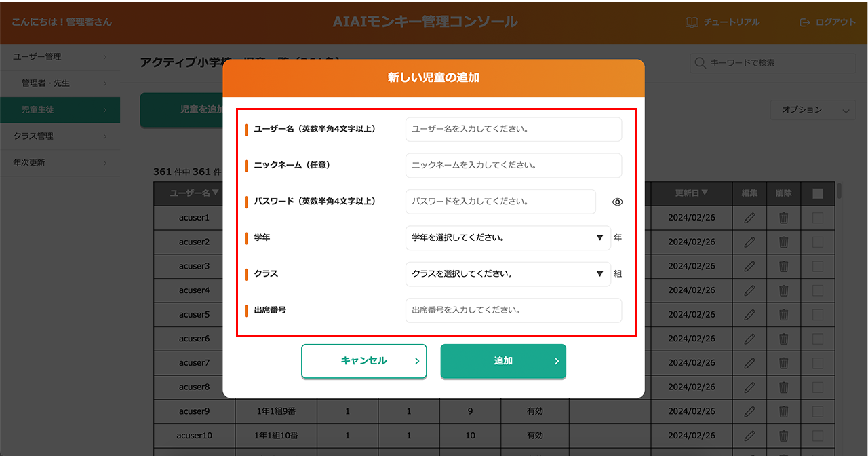Click the pencil edit icon for acuser1

[x=749, y=218]
